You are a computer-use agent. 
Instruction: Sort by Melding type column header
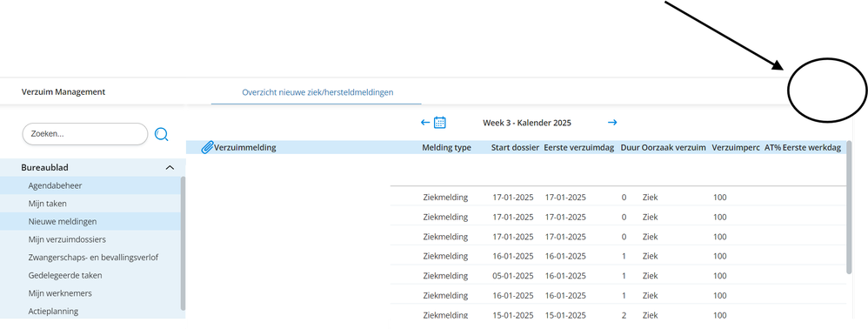446,147
